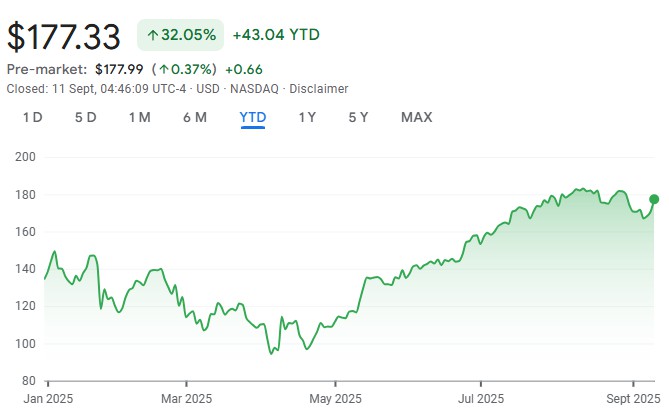Show the MAX time range
The width and height of the screenshot is (669, 417).
(416, 117)
